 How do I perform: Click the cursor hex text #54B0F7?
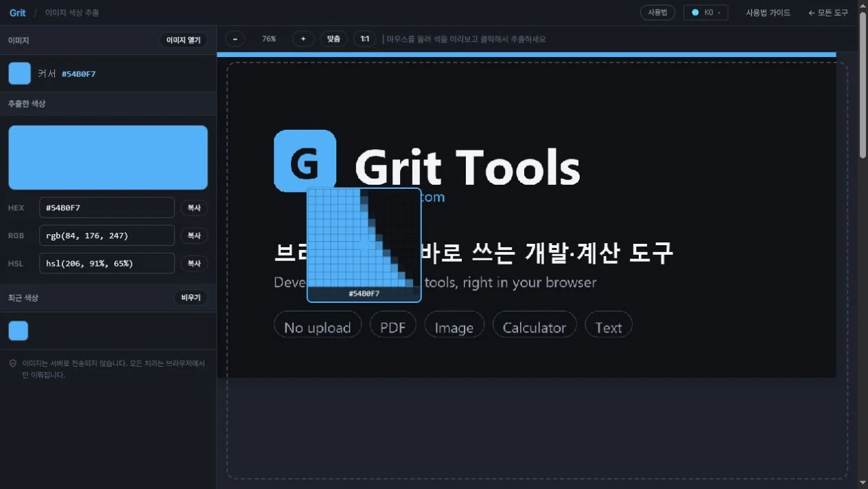pyautogui.click(x=78, y=73)
